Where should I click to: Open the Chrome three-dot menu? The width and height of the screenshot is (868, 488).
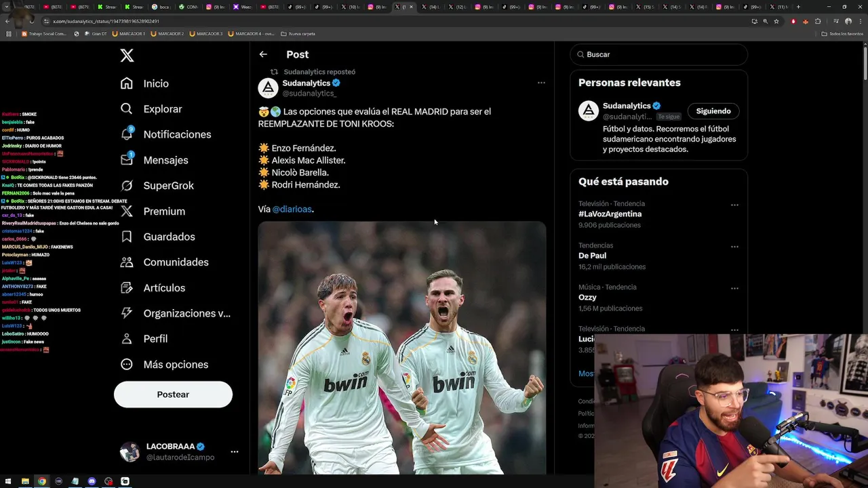(860, 21)
